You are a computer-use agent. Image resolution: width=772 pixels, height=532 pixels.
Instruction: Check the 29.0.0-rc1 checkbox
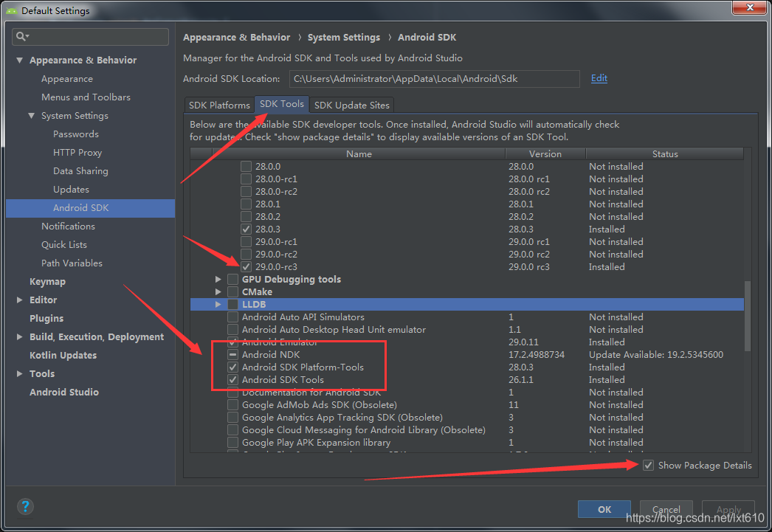tap(247, 241)
